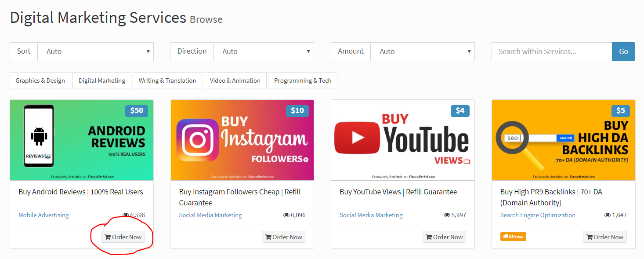This screenshot has height=259, width=644.
Task: Expand the Direction dropdown
Action: pos(263,51)
